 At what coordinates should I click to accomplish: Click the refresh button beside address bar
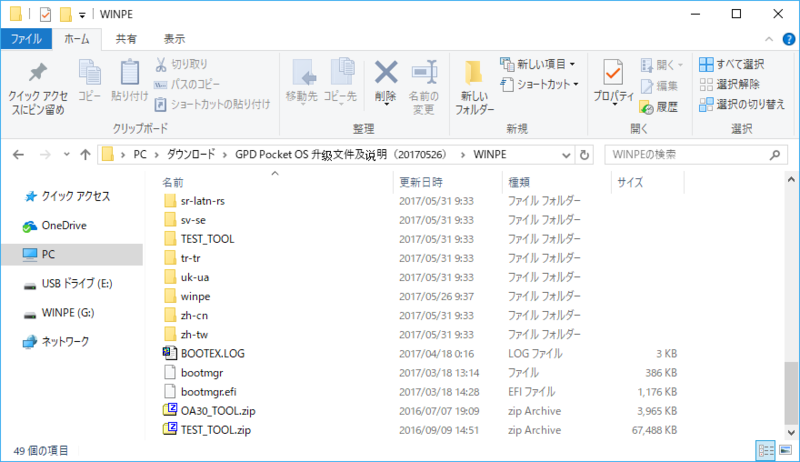[x=584, y=155]
